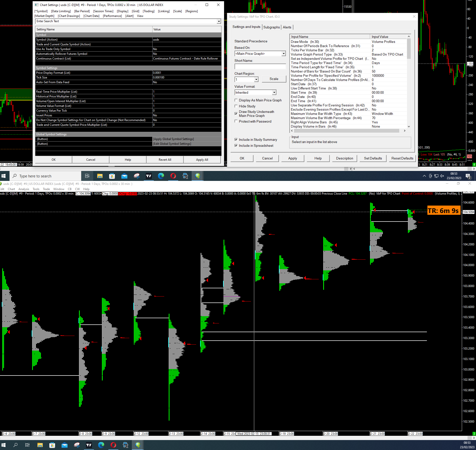Viewport: 476px width, 450px height.
Task: Open the Draw Mode value list
Action: [x=389, y=42]
